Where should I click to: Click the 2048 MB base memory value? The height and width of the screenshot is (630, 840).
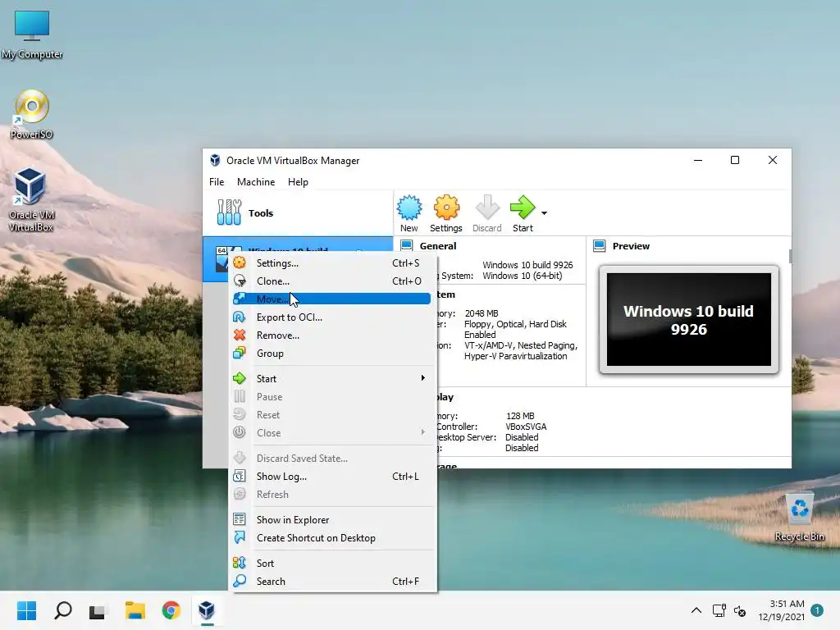481,313
